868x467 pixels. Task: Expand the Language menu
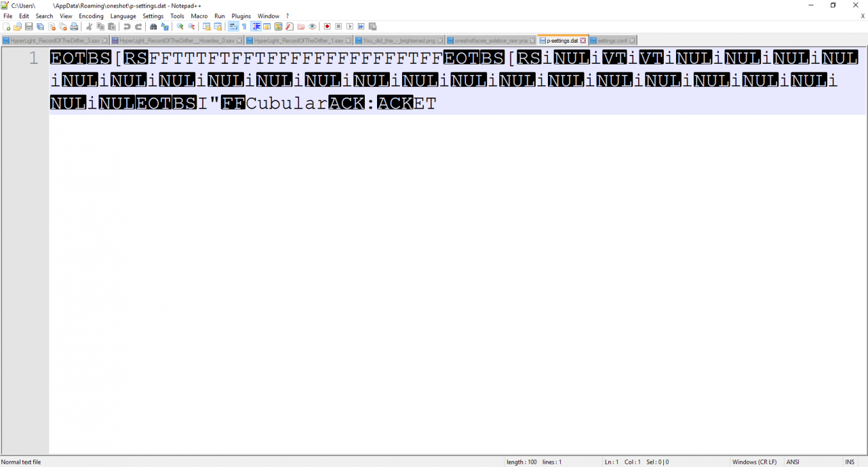click(x=123, y=16)
